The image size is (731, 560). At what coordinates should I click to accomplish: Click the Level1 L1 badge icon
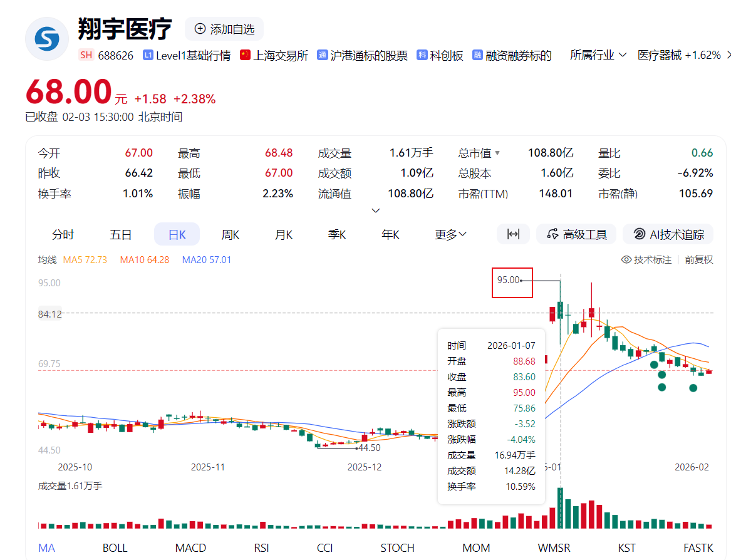(x=148, y=55)
